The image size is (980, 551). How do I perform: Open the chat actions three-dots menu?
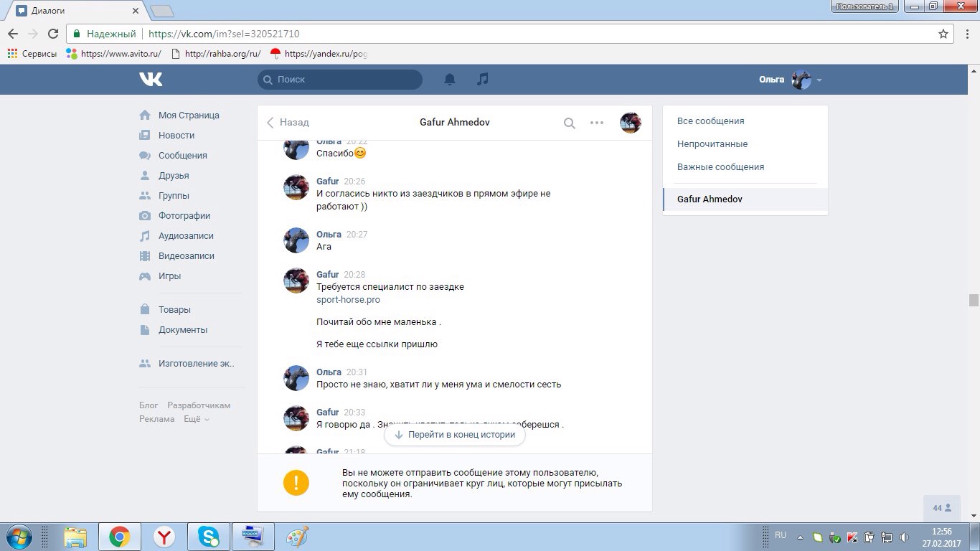point(597,123)
